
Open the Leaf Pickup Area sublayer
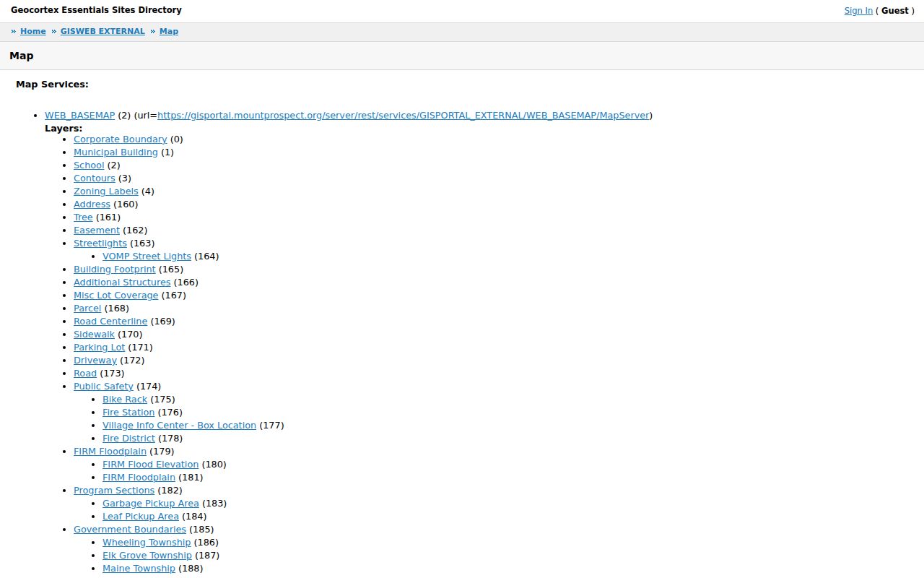click(141, 517)
